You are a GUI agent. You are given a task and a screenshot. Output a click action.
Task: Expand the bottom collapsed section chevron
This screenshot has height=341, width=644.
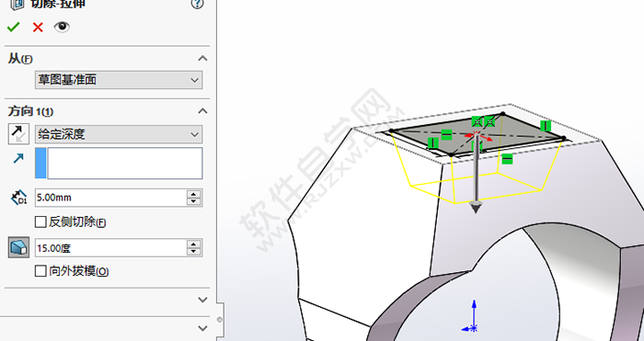click(x=202, y=328)
